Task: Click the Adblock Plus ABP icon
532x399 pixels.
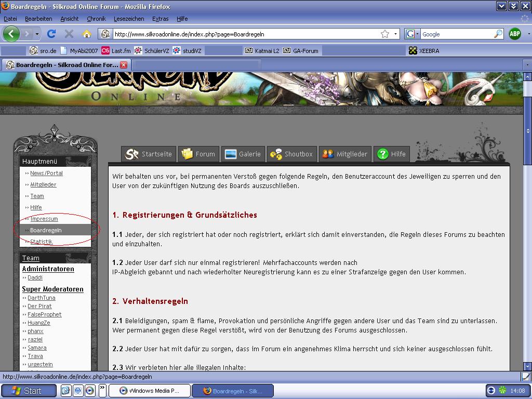Action: pyautogui.click(x=514, y=34)
